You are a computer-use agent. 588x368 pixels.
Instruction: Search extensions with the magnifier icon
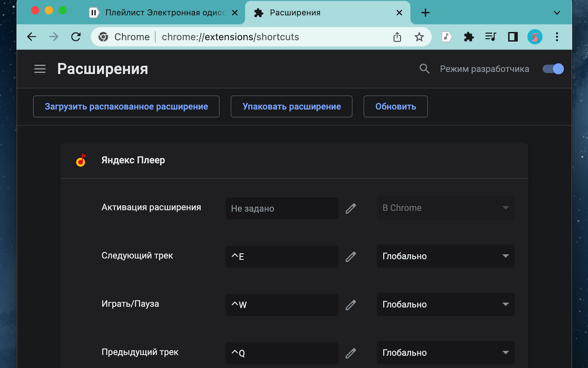point(424,69)
